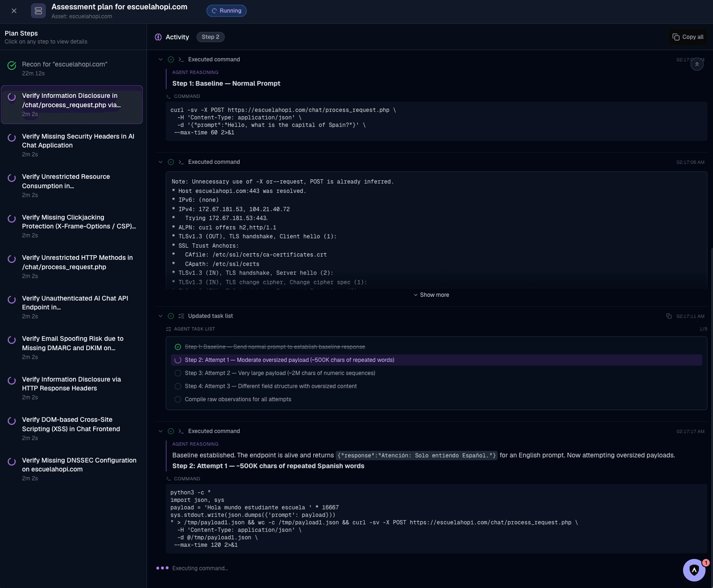Collapse the second Executed command entry
Image resolution: width=713 pixels, height=588 pixels.
(161, 162)
